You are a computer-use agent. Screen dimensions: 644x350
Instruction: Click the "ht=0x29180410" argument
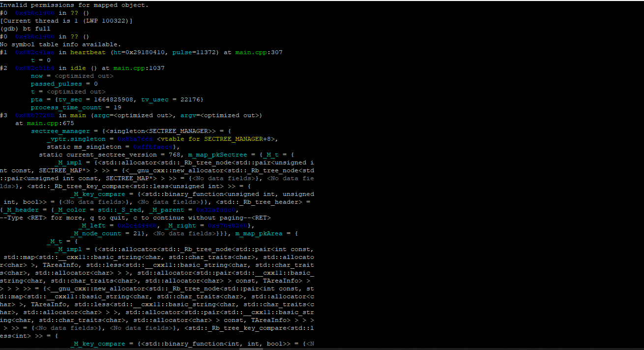pos(139,52)
